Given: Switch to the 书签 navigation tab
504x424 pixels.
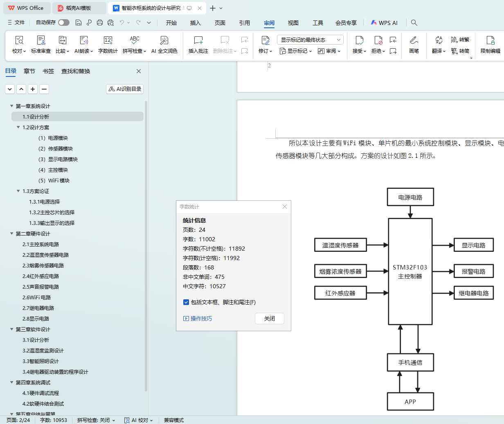Looking at the screenshot, I should click(x=48, y=71).
